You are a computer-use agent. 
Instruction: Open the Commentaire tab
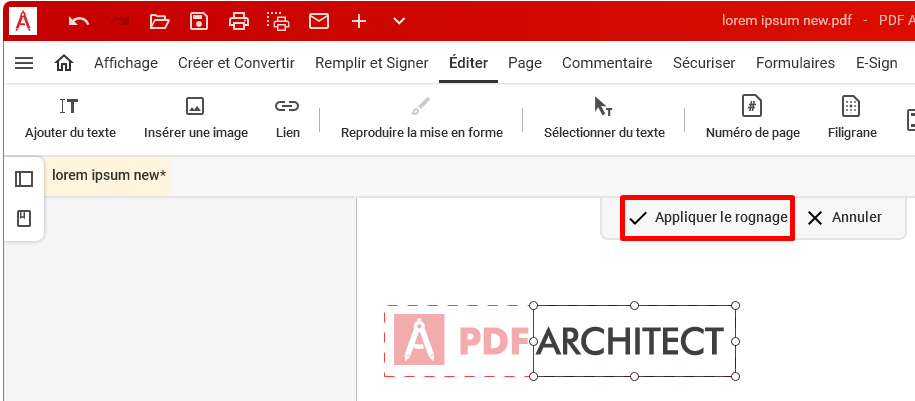(607, 63)
